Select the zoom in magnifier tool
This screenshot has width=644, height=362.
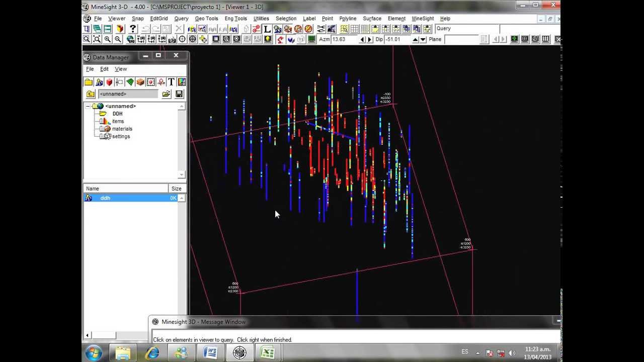coord(108,39)
